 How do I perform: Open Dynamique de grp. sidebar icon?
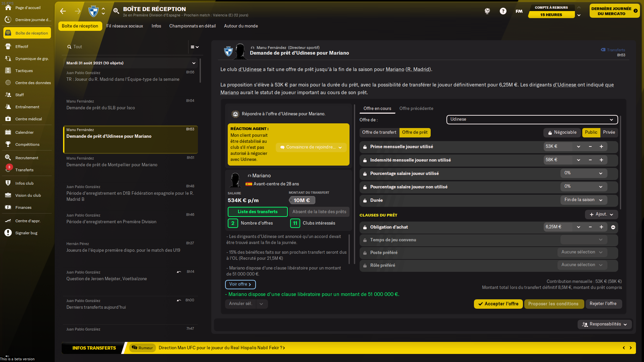8,59
